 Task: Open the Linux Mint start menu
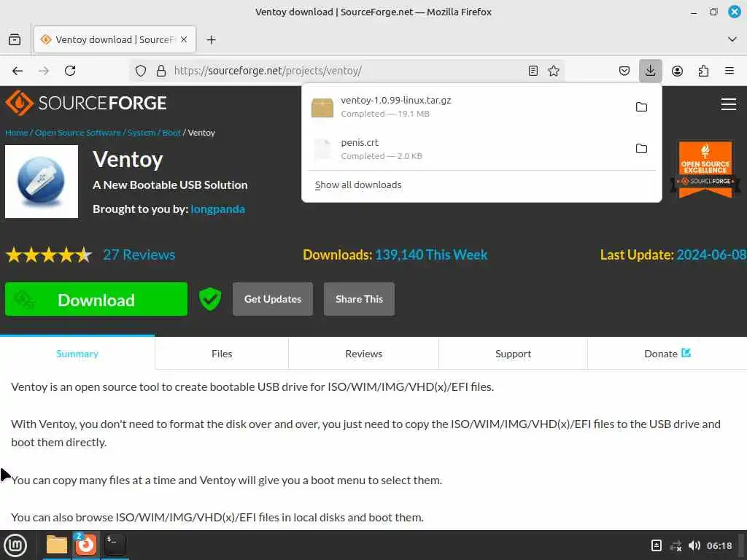point(15,545)
